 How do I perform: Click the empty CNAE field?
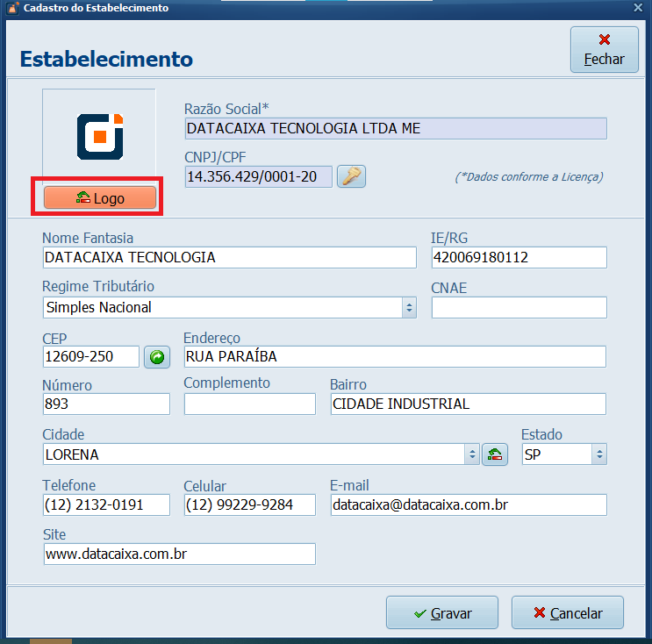519,308
